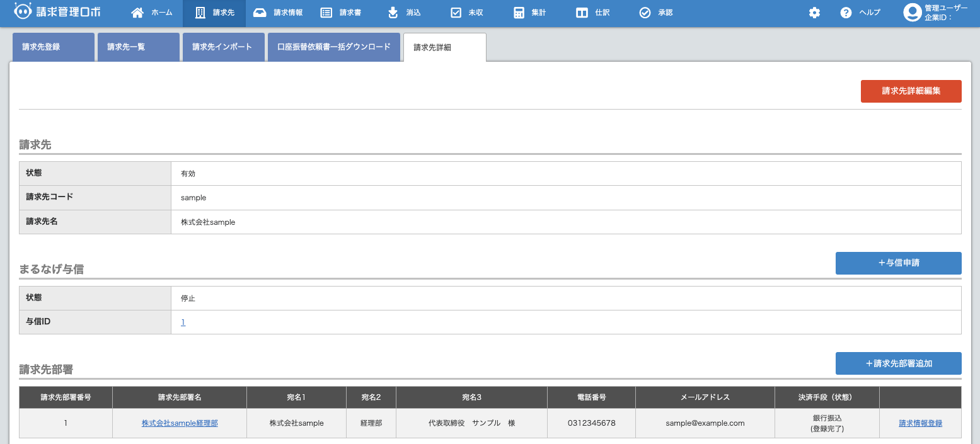
Task: Select the 口座振替依頼書一括ダウンロード tab
Action: [x=334, y=46]
